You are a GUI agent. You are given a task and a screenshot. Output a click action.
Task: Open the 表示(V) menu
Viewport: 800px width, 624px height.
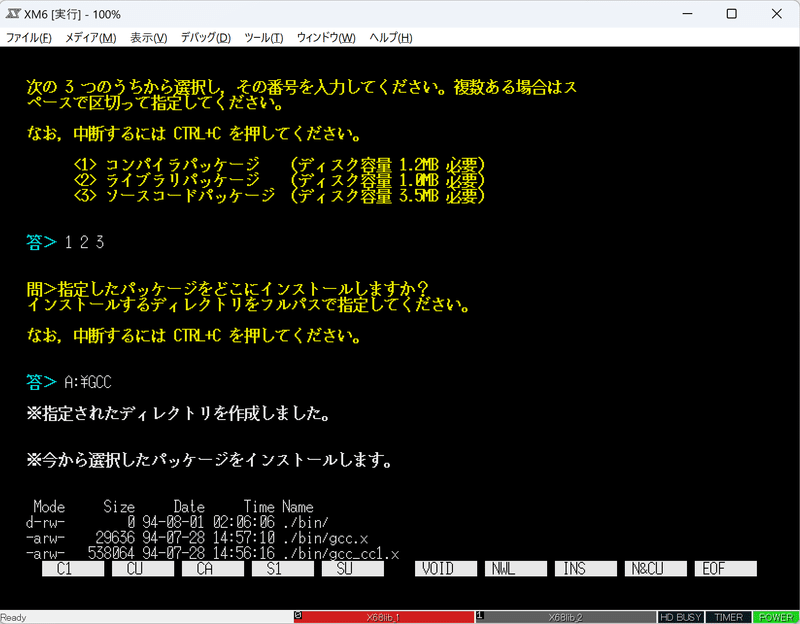coord(148,38)
